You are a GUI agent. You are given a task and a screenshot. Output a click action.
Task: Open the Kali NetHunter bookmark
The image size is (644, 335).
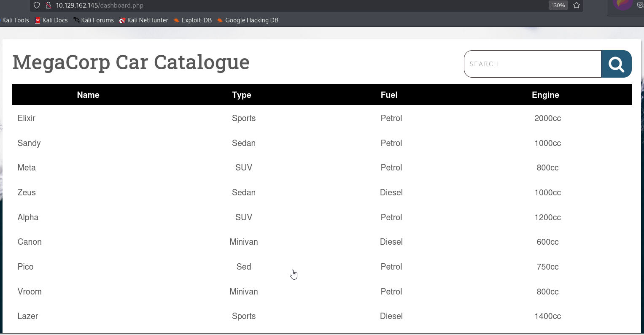click(144, 20)
